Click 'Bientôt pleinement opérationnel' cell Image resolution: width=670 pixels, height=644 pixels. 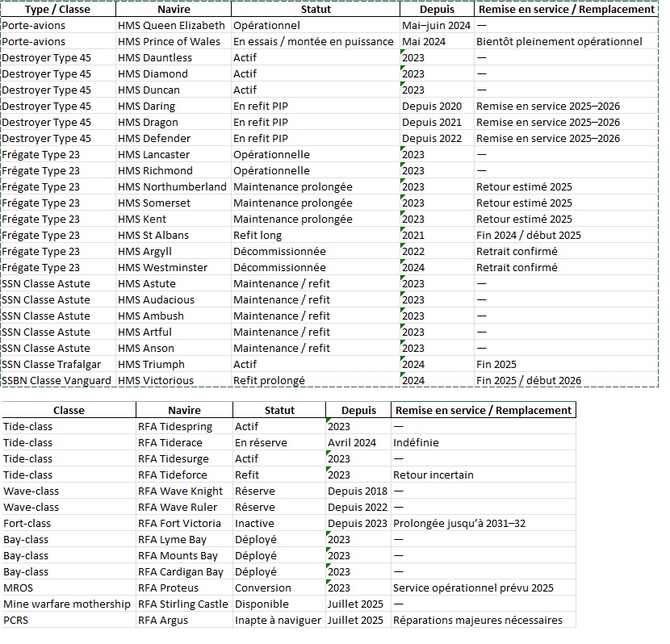[566, 42]
